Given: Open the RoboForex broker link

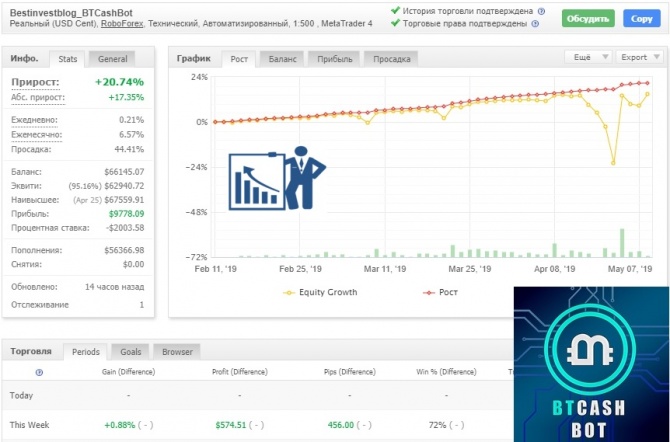Looking at the screenshot, I should tap(122, 24).
